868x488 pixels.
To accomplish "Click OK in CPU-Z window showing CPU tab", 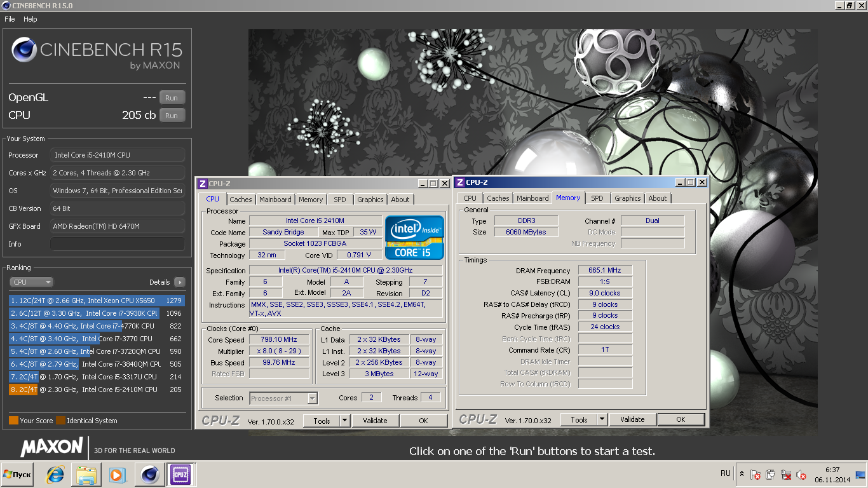I will pos(423,421).
